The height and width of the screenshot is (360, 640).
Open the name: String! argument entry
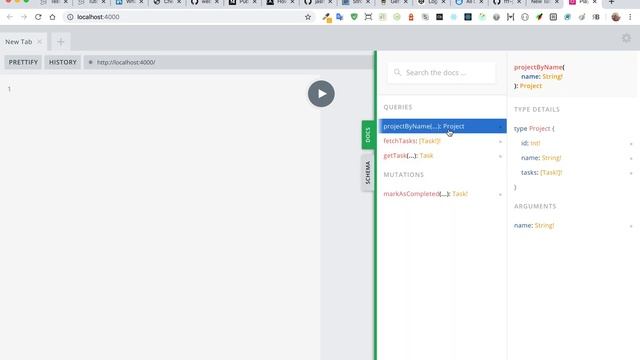534,225
